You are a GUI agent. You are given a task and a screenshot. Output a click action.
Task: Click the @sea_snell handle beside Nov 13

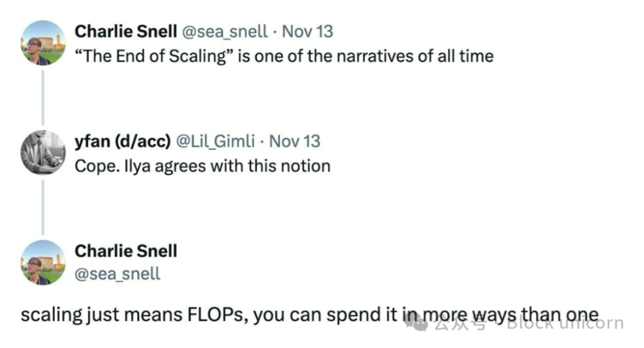(x=224, y=31)
